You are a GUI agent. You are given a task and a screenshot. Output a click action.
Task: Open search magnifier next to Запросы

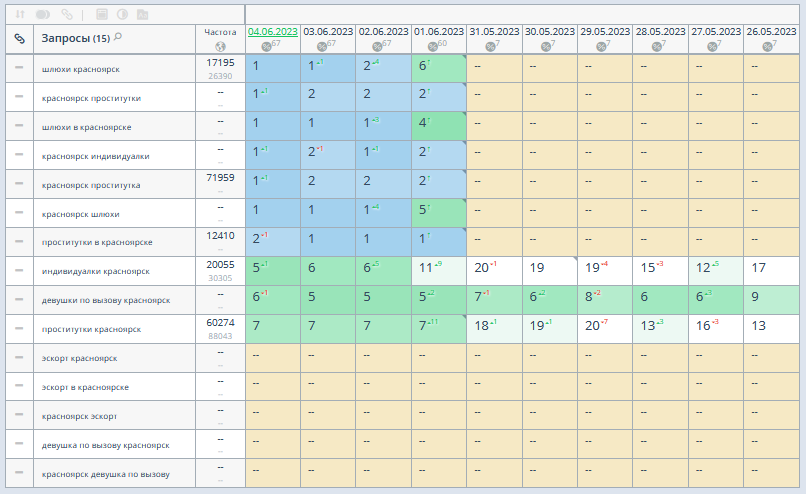(118, 37)
